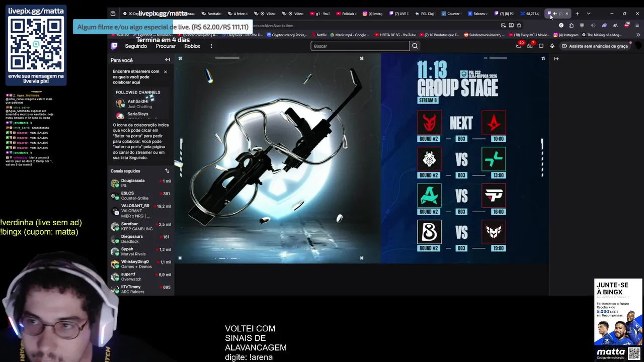The height and width of the screenshot is (362, 644).
Task: Collapse the Para você sidebar
Action: (168, 60)
